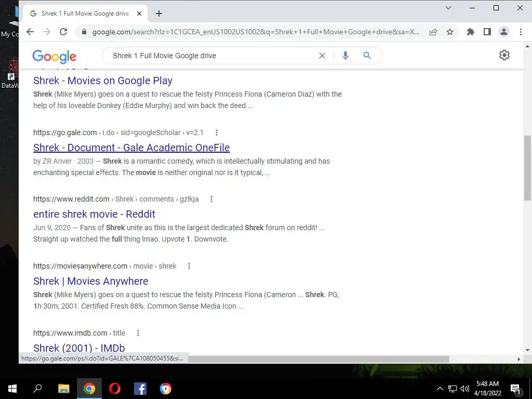
Task: Open Shrek (2001) IMDb result
Action: point(79,348)
